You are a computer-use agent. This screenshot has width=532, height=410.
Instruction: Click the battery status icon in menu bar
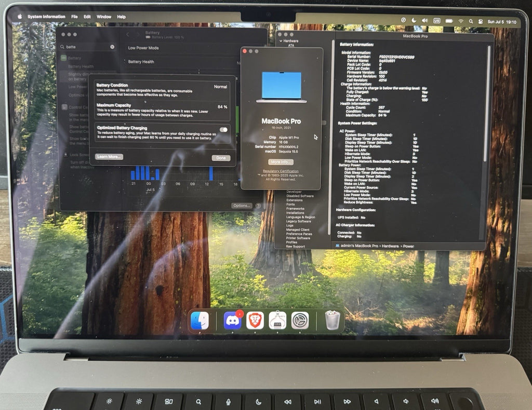[x=449, y=21]
